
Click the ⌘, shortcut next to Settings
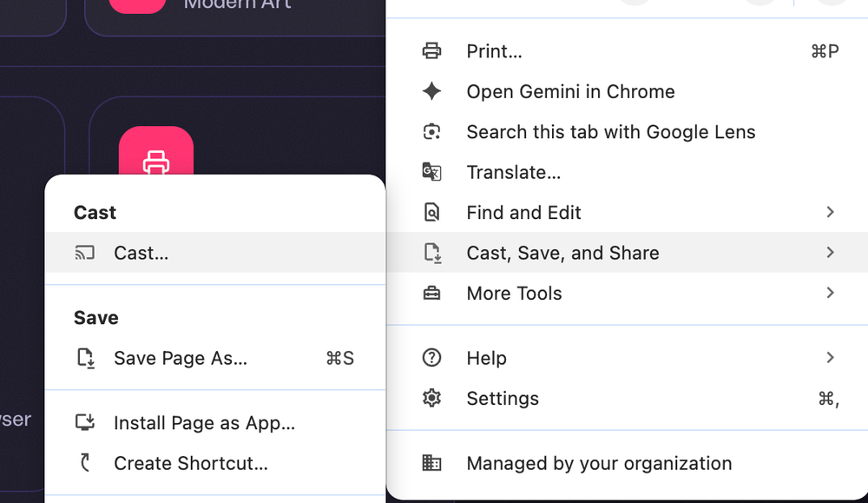(x=829, y=399)
